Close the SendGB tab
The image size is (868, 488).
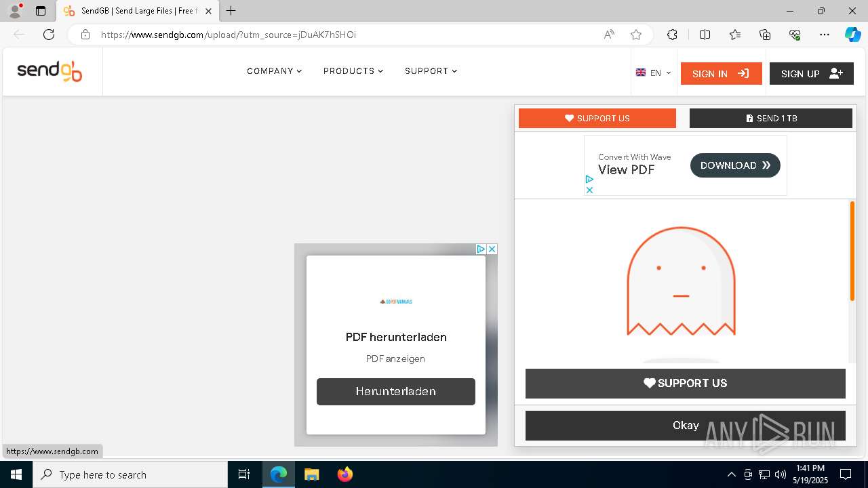[208, 11]
